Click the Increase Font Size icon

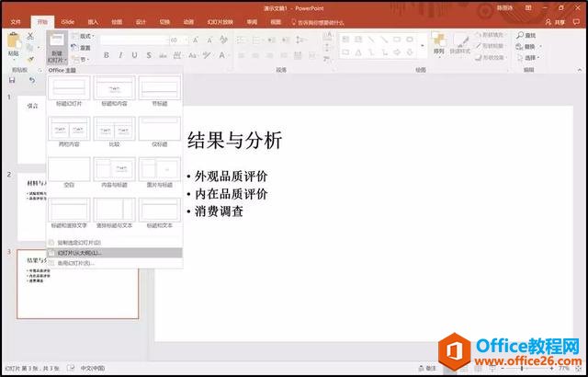(196, 40)
